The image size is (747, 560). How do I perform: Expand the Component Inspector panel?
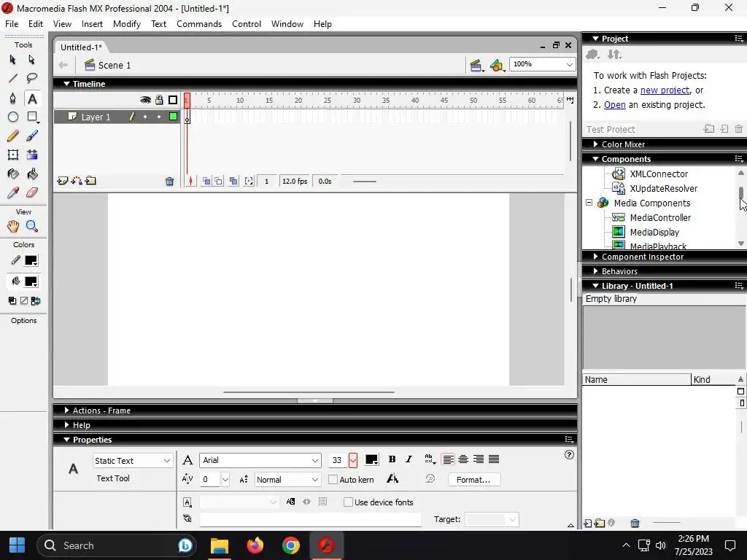(642, 257)
